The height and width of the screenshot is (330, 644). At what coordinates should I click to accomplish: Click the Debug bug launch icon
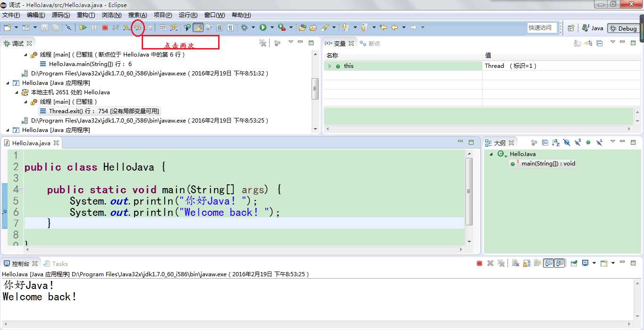pyautogui.click(x=244, y=28)
